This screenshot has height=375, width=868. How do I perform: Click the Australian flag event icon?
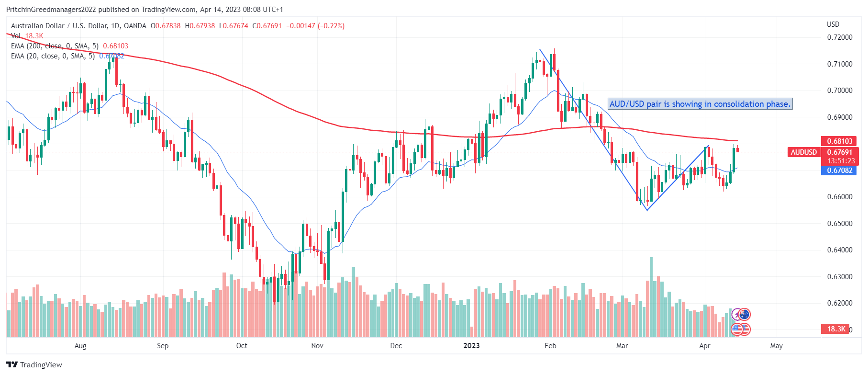744,315
